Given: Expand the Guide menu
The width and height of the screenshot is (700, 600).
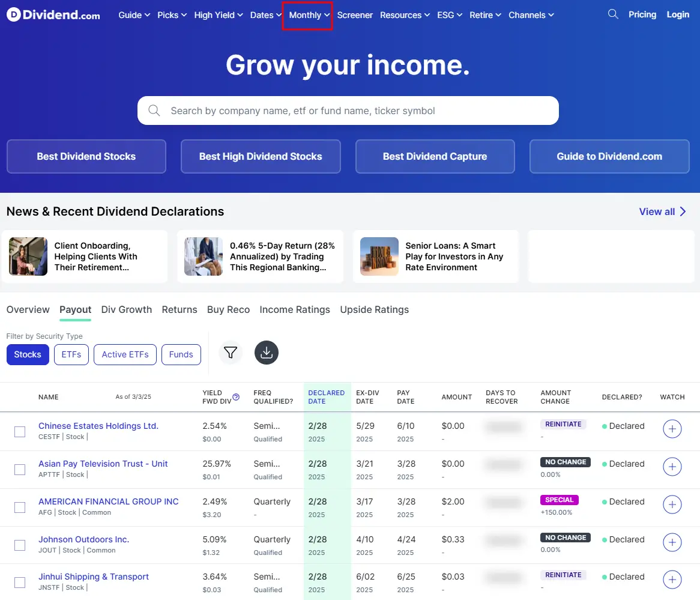Looking at the screenshot, I should (134, 15).
